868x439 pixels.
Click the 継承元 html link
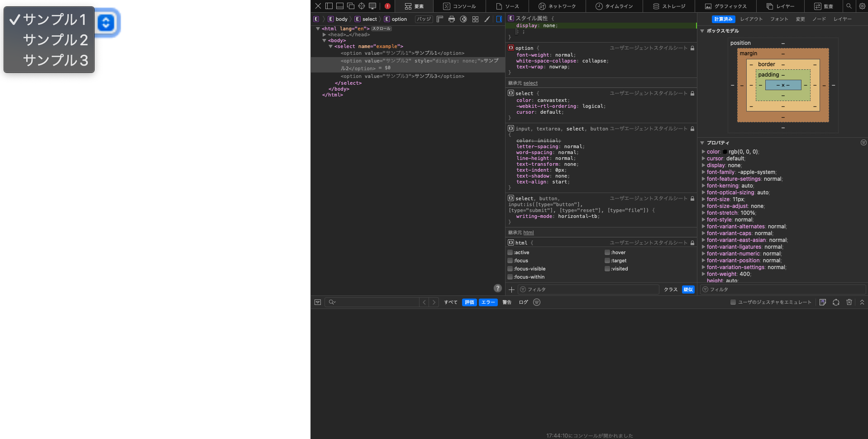528,232
